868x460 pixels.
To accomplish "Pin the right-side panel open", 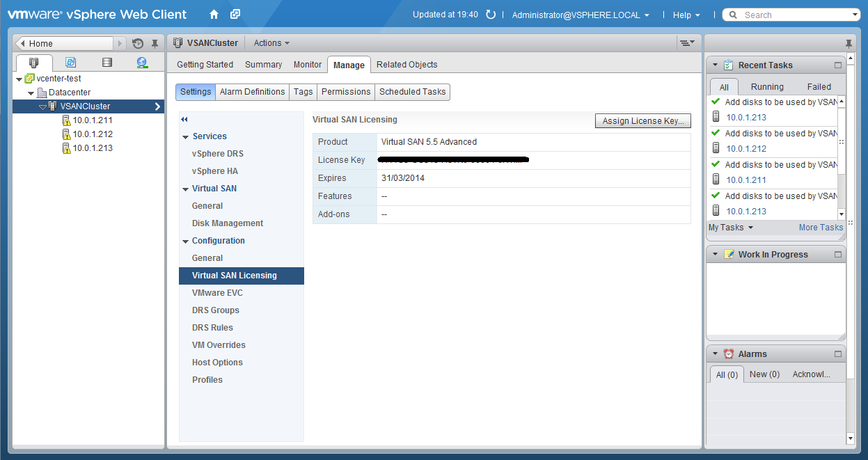I will click(848, 42).
